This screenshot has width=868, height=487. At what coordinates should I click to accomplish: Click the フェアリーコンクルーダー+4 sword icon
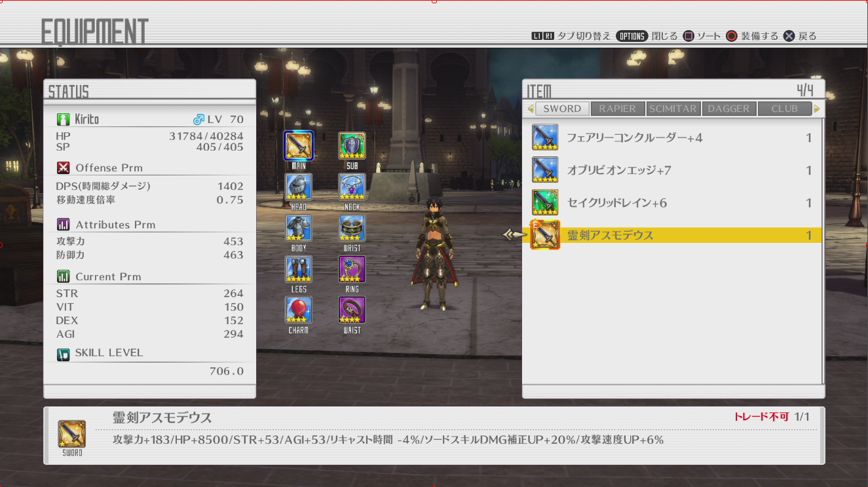(x=545, y=137)
